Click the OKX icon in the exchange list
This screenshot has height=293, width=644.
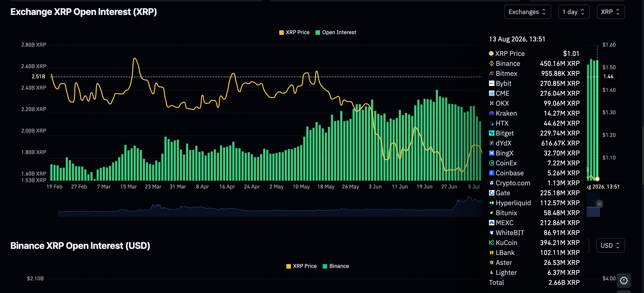pos(491,103)
